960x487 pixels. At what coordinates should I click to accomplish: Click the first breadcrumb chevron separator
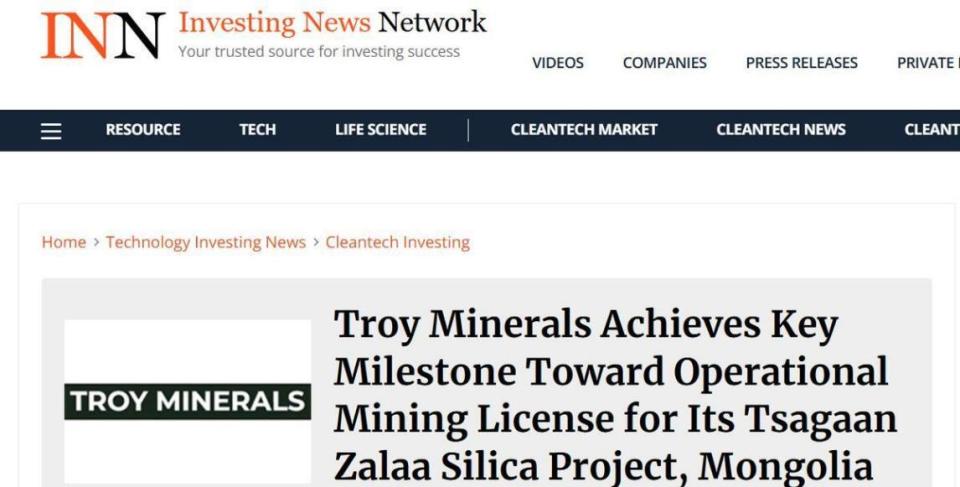pos(96,242)
